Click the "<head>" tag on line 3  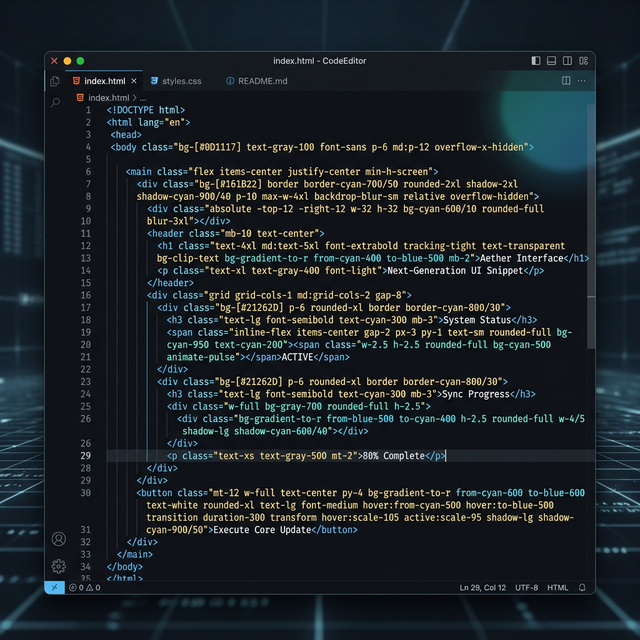[126, 135]
